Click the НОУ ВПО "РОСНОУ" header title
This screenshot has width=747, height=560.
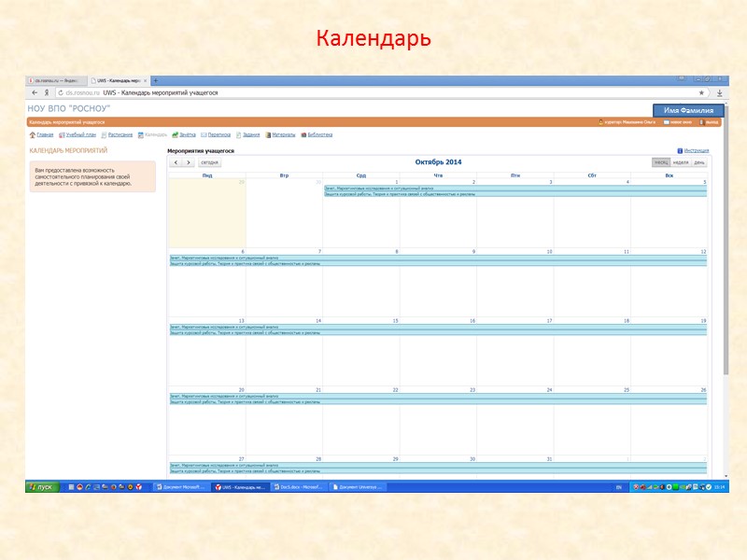point(68,108)
